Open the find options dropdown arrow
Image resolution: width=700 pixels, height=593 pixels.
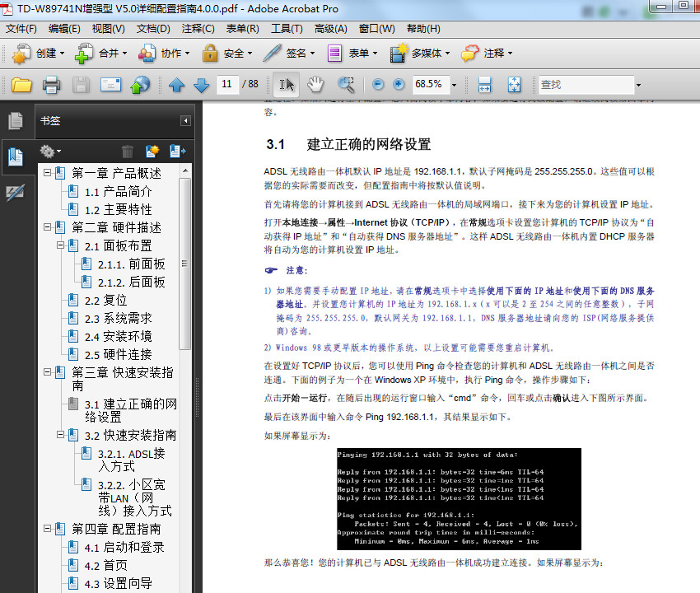(639, 85)
